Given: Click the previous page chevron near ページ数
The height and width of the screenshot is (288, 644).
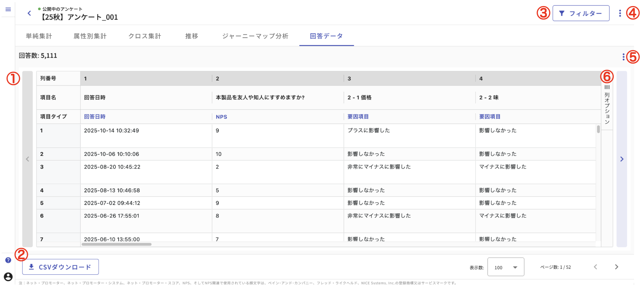Looking at the screenshot, I should (x=595, y=267).
